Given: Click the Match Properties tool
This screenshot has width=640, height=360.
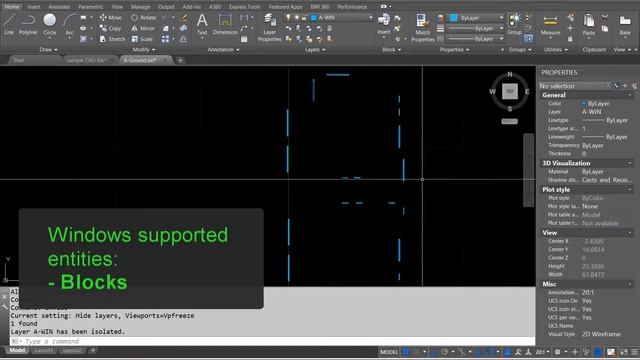Looking at the screenshot, I should point(422,27).
